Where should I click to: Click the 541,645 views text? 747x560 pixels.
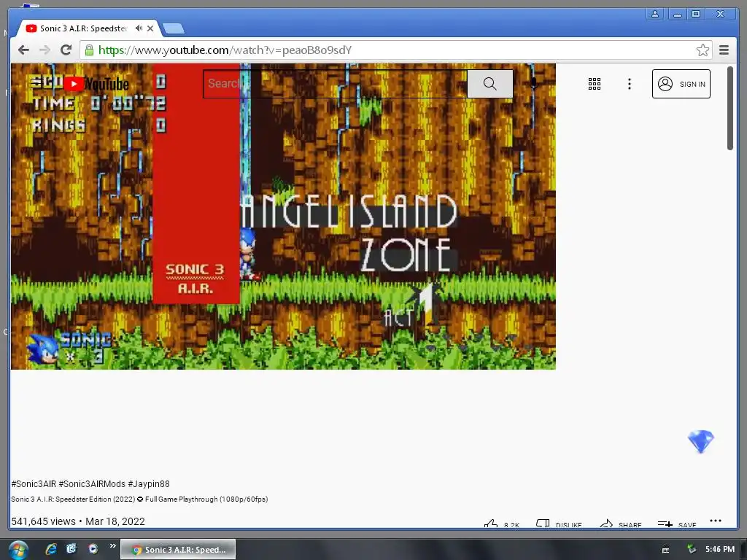(43, 521)
